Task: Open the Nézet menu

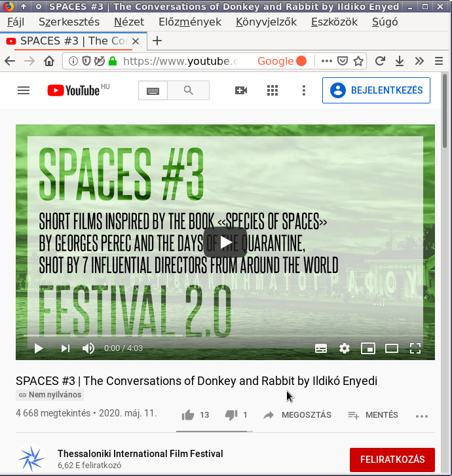Action: (129, 22)
